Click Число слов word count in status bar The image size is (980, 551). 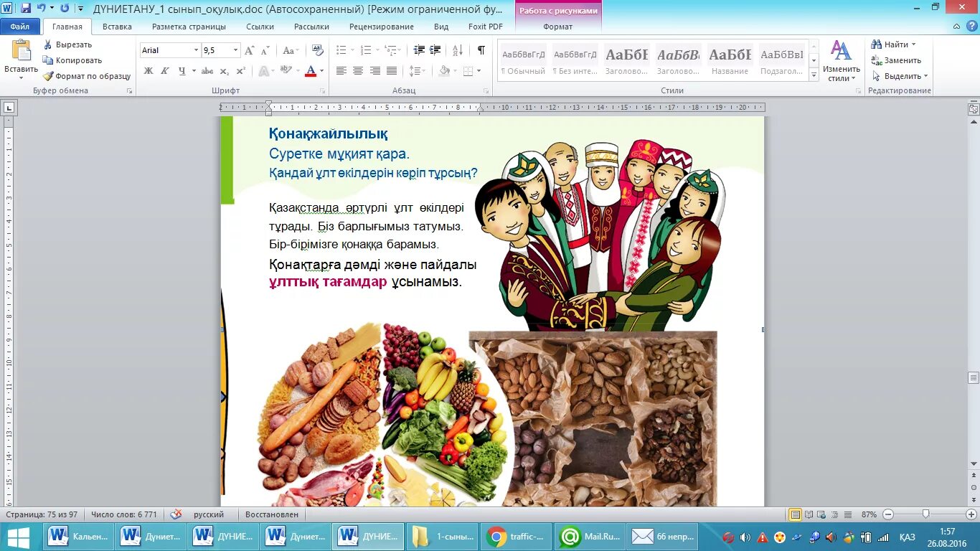coord(125,514)
